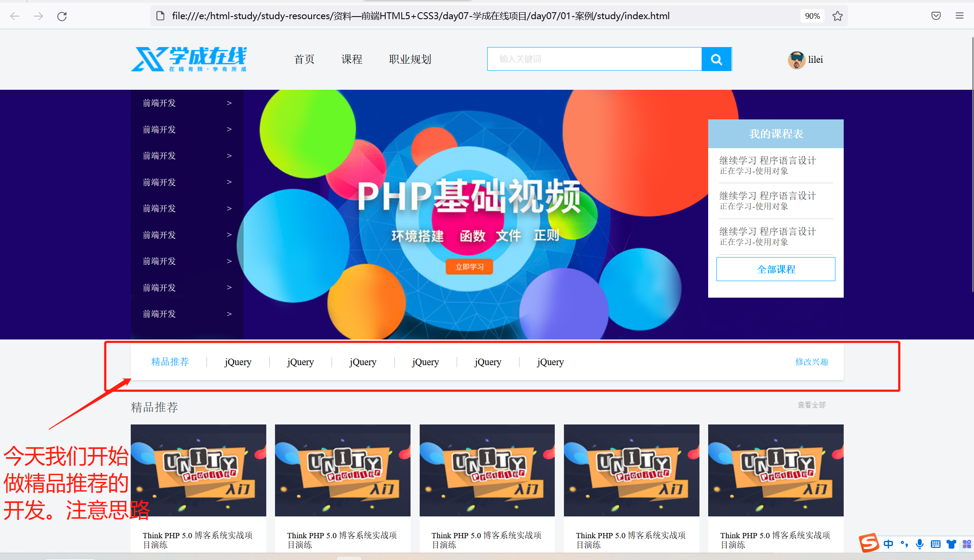
Task: Open the browser hamburger menu
Action: tap(959, 16)
